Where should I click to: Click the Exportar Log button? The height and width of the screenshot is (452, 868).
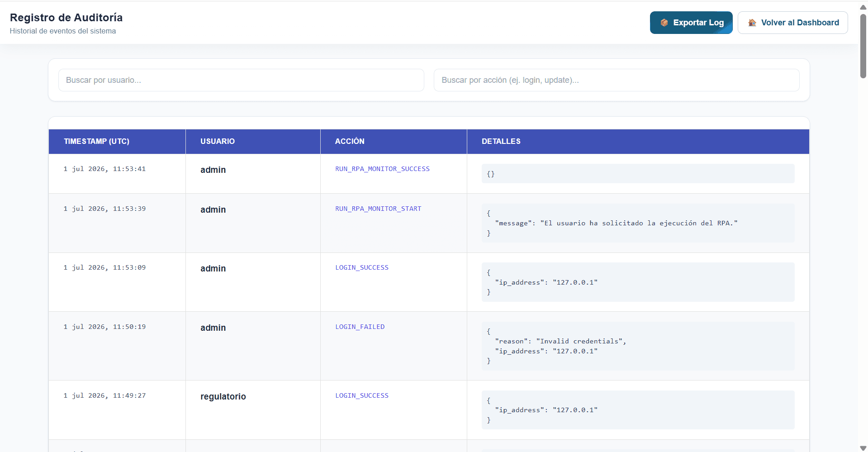691,23
